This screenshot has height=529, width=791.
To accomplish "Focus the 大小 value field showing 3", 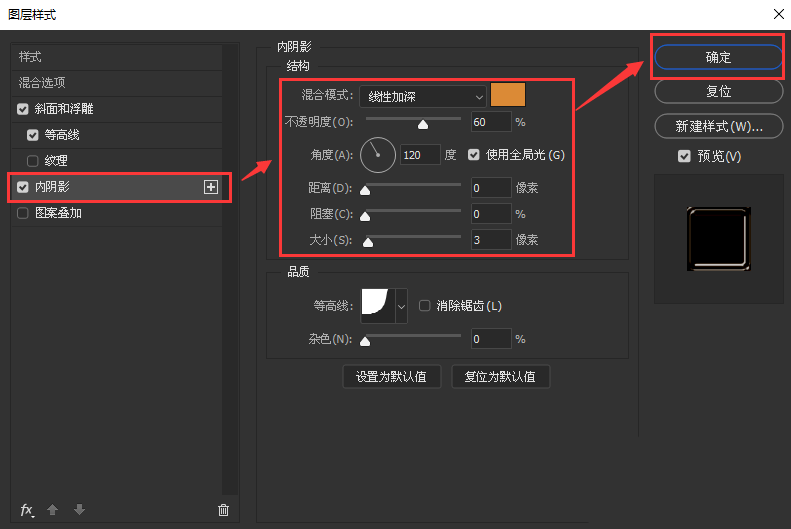I will (491, 240).
